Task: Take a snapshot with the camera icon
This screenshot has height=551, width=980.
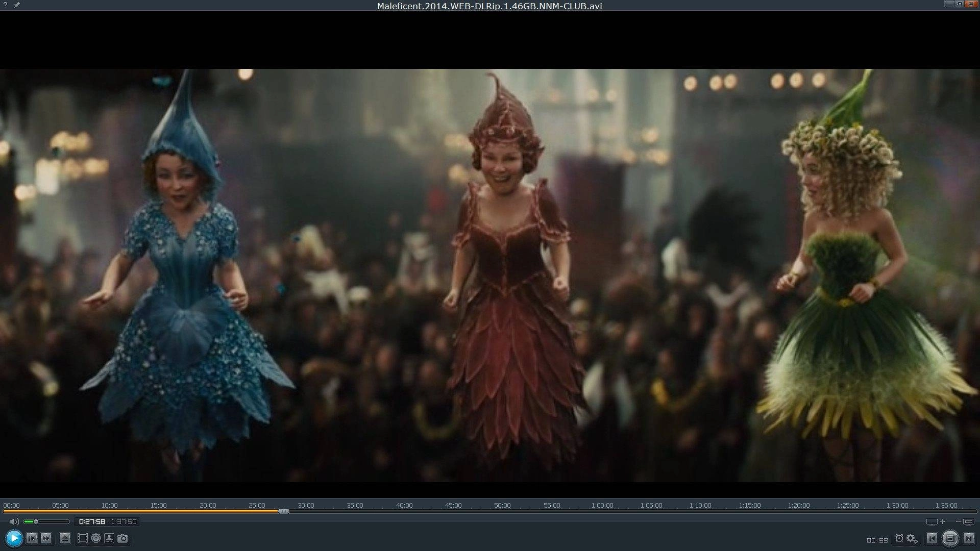Action: [x=123, y=538]
